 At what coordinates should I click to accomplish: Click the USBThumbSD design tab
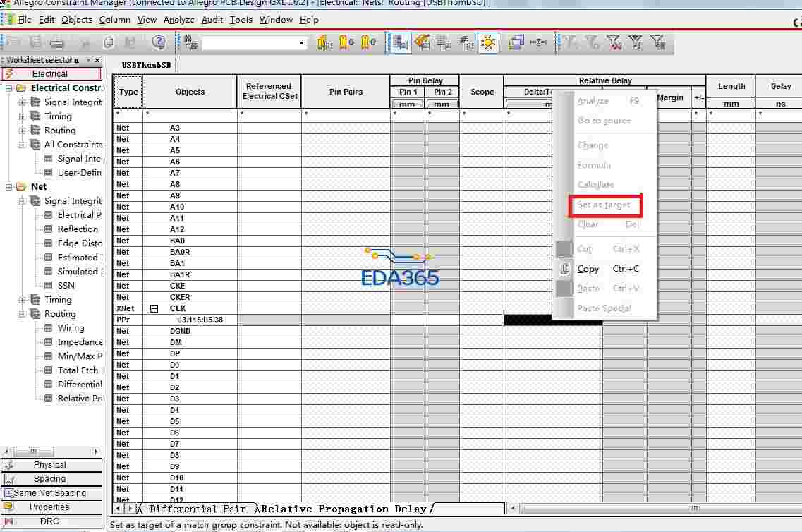click(146, 65)
